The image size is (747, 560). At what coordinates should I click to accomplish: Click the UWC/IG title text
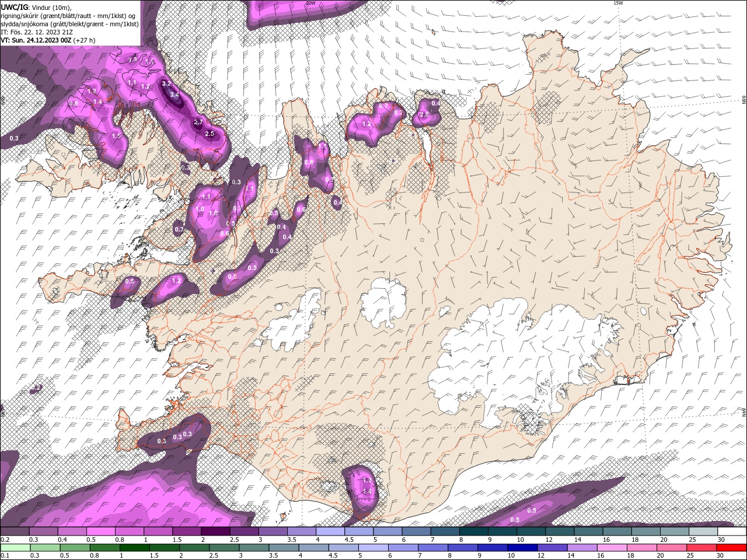(14, 6)
